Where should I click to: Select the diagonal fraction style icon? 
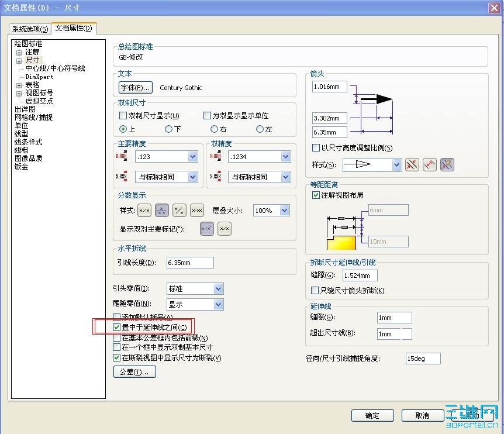(179, 211)
